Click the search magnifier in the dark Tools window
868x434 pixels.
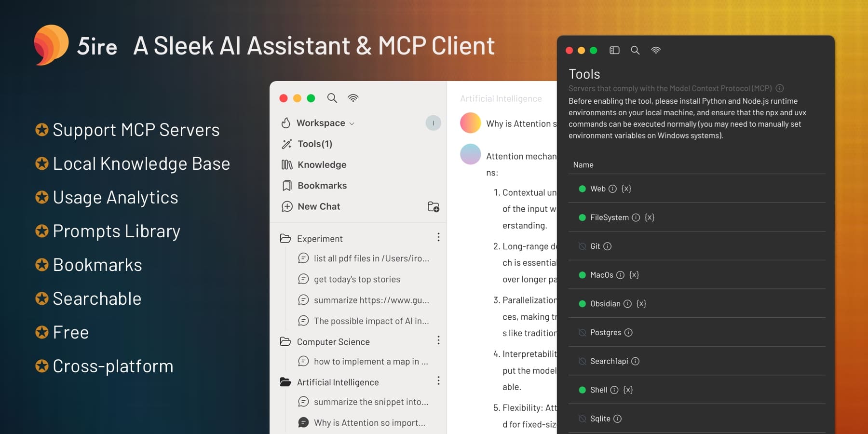point(635,50)
